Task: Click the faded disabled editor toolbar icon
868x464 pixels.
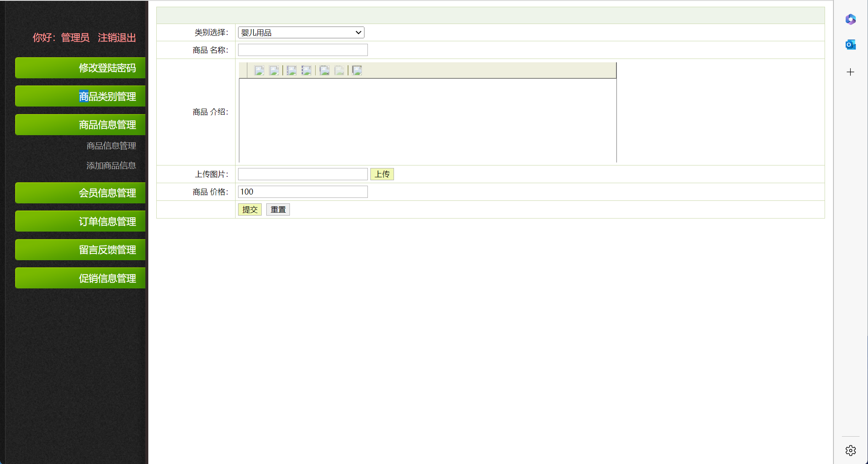Action: (x=339, y=71)
